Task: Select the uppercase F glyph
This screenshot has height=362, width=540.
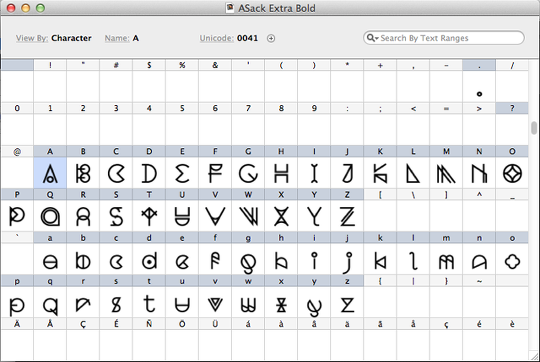Action: pyautogui.click(x=215, y=173)
